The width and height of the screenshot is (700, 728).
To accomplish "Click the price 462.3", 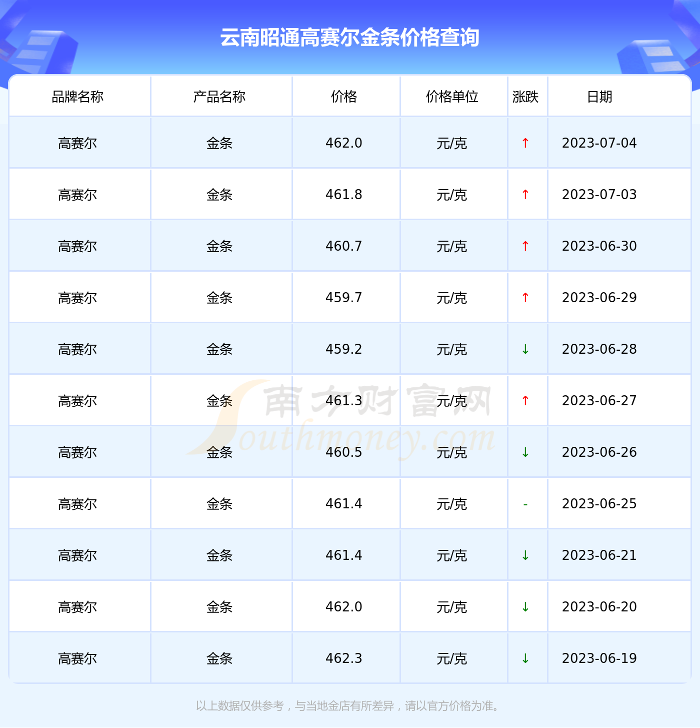I will coord(344,658).
